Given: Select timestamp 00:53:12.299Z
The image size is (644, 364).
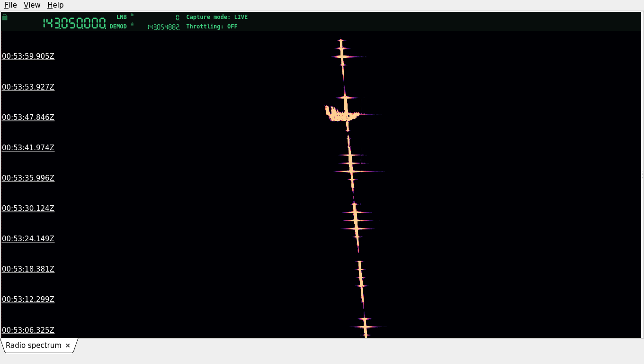Looking at the screenshot, I should [28, 299].
